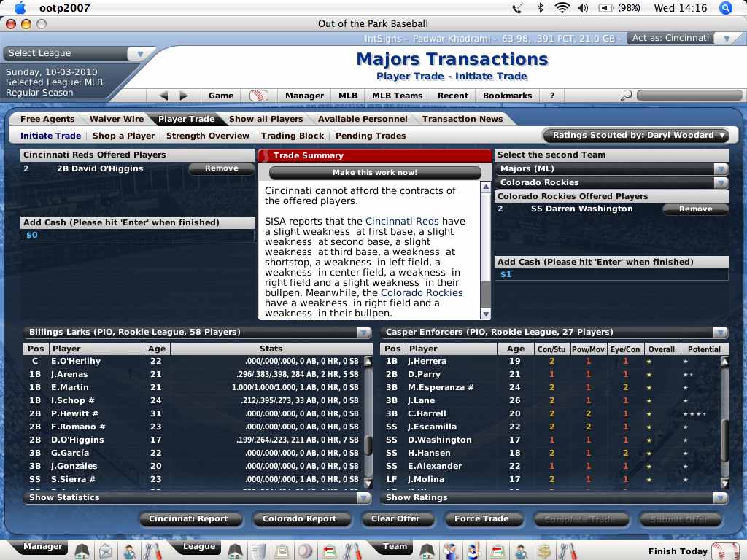The height and width of the screenshot is (560, 747).
Task: Open the Act as: Cincinnati dropdown
Action: click(x=726, y=39)
